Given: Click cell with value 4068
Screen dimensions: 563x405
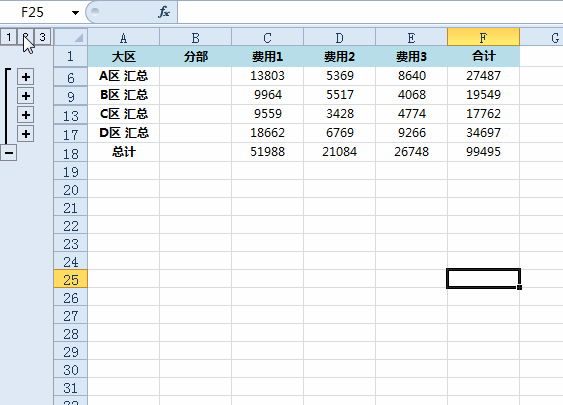Looking at the screenshot, I should coord(411,95).
